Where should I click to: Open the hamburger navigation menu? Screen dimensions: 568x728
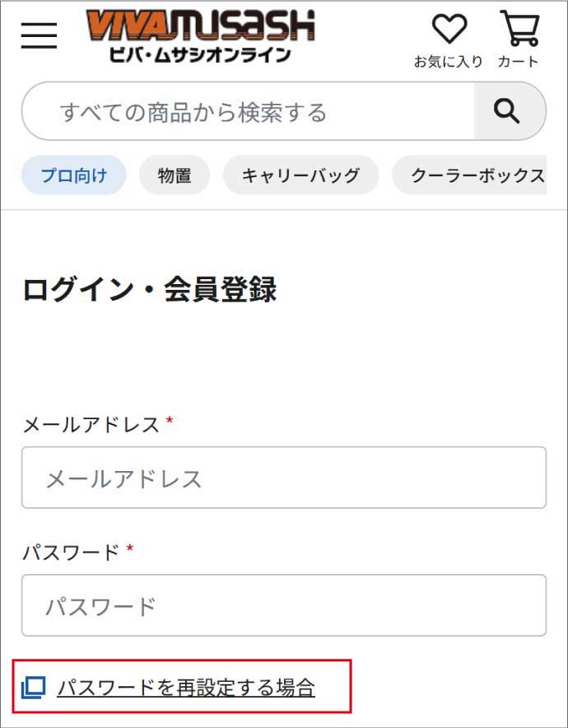38,35
